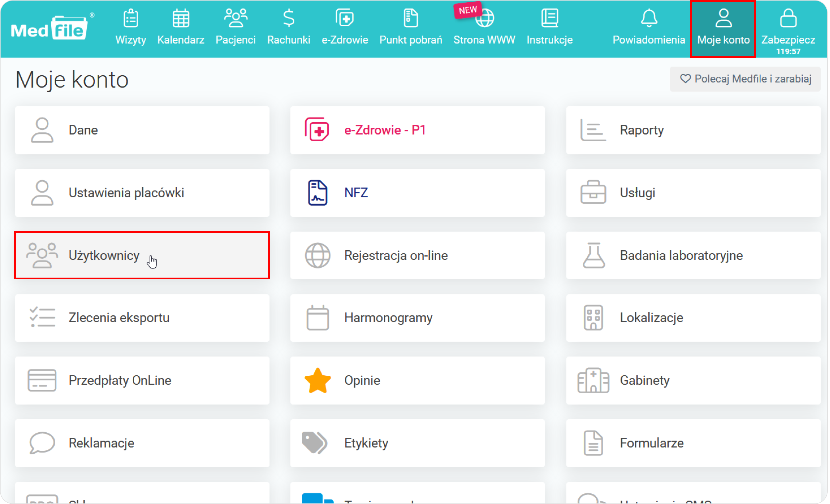830x504 pixels.
Task: Click the Opinie star icon
Action: (x=317, y=381)
